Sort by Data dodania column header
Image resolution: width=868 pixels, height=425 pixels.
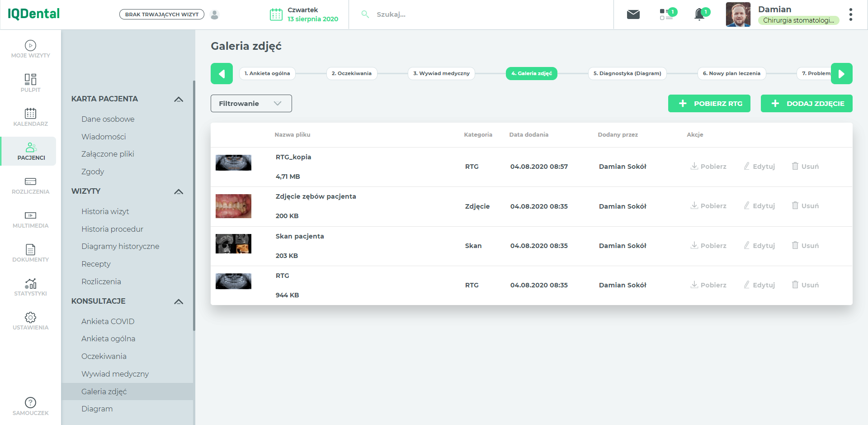coord(528,134)
